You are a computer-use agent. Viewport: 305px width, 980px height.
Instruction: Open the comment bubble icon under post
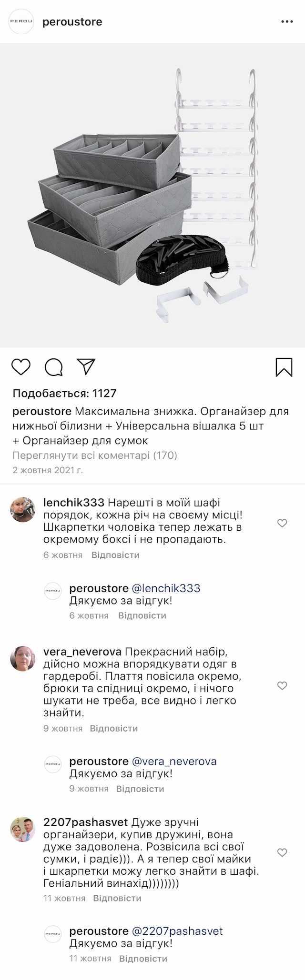[54, 367]
